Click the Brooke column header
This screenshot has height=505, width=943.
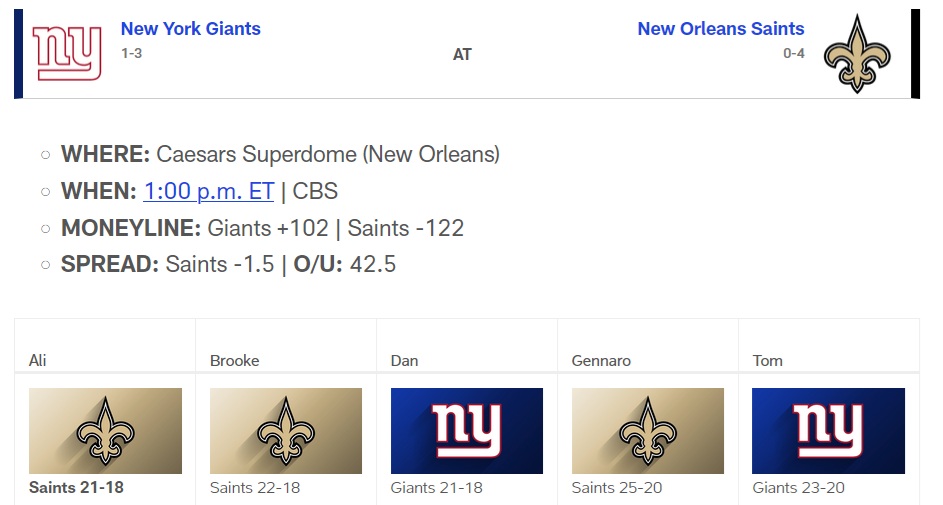235,360
